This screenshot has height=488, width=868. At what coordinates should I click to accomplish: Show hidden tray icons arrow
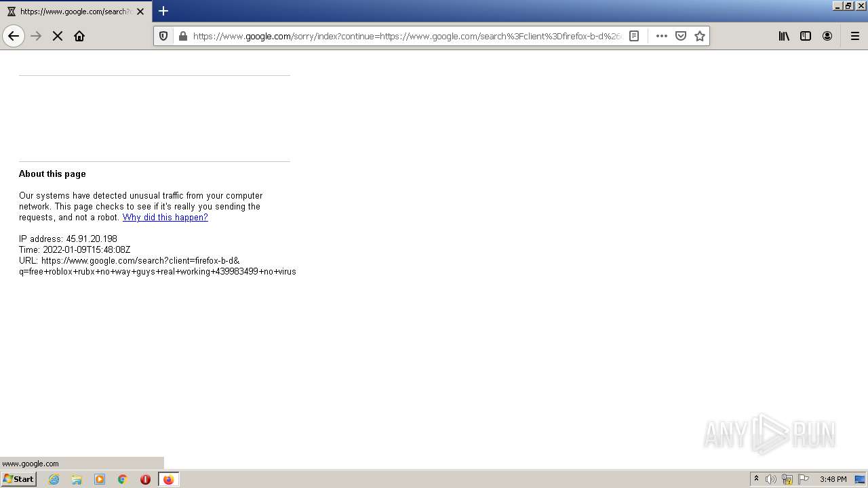[x=756, y=479]
